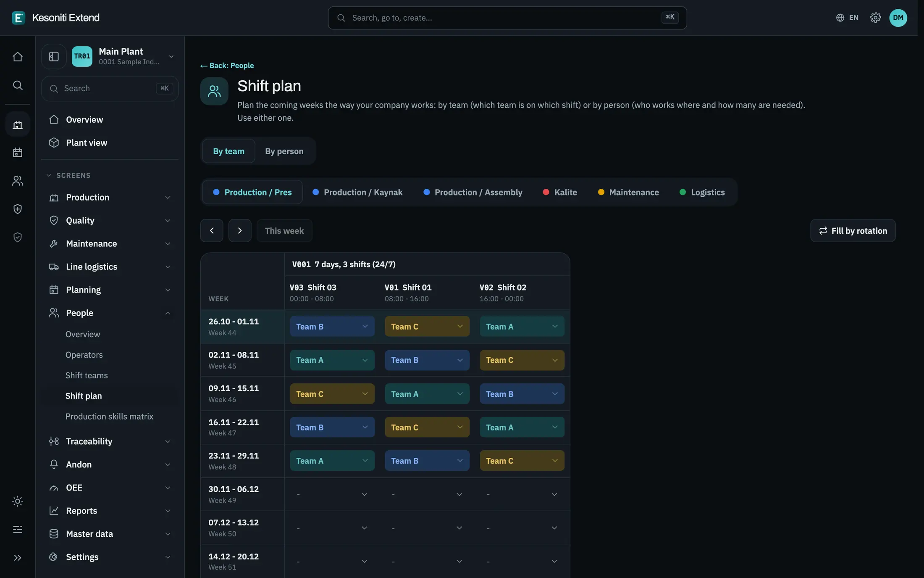924x578 pixels.
Task: Change language via the globe EN icon
Action: point(847,18)
